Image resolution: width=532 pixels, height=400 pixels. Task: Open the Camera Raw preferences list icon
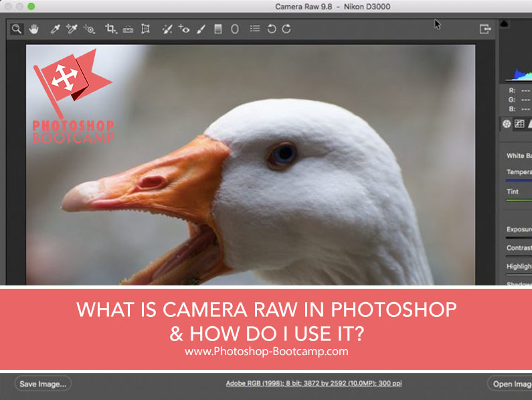255,29
